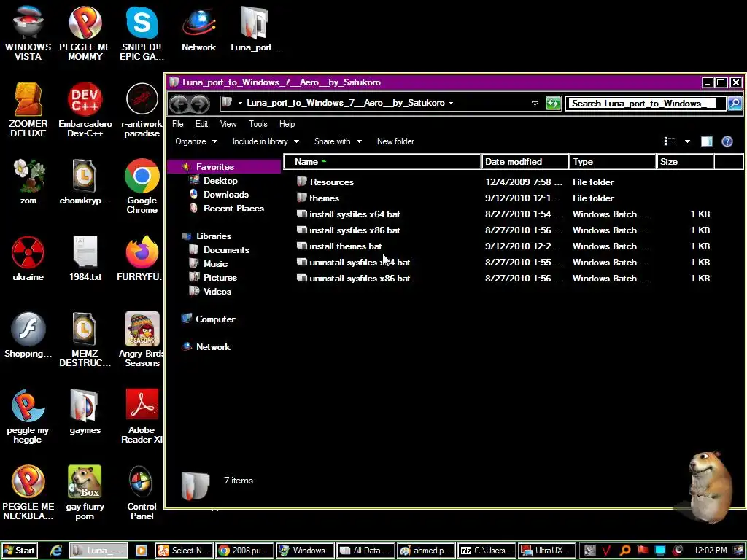This screenshot has height=560, width=747.
Task: Select the Network desktop icon
Action: click(x=198, y=28)
